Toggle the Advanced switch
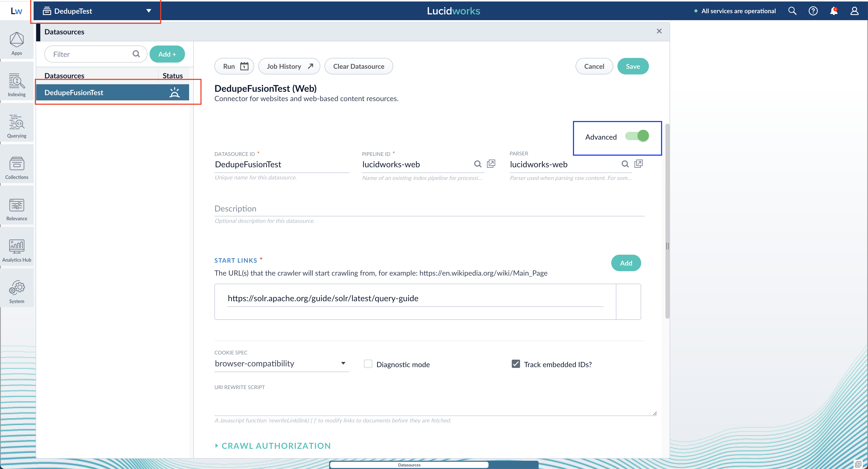Screen dimensions: 868x469 [x=637, y=136]
